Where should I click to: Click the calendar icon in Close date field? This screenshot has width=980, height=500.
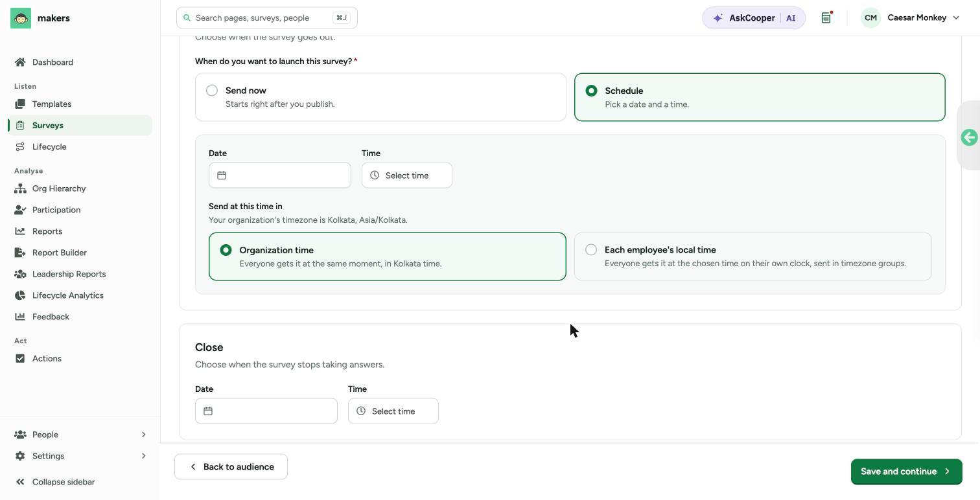click(208, 411)
